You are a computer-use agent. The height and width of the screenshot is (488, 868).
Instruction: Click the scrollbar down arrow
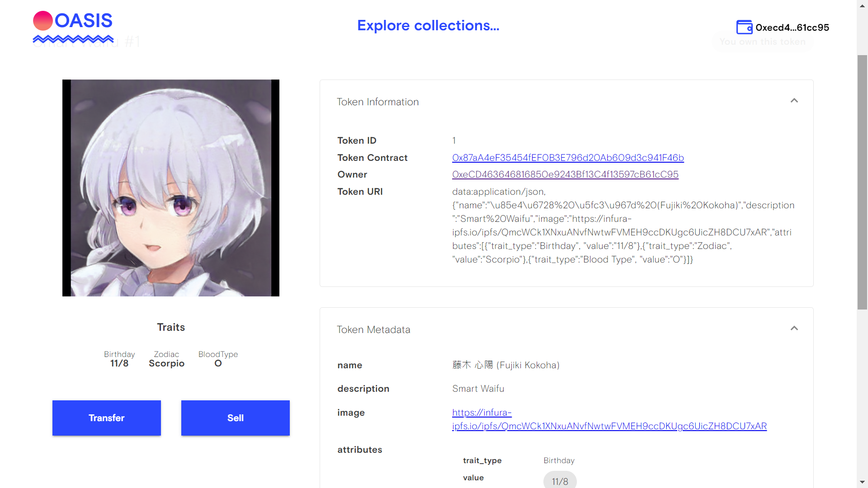(862, 482)
